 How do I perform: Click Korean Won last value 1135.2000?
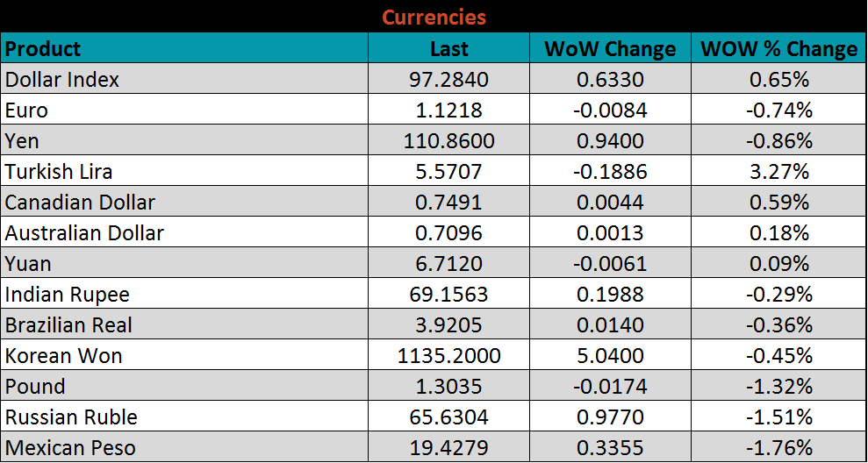[x=448, y=356]
